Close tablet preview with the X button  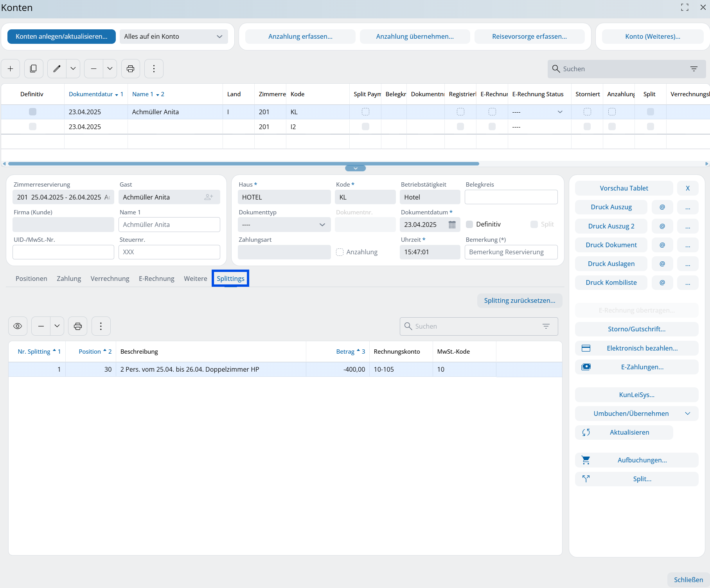(x=688, y=188)
